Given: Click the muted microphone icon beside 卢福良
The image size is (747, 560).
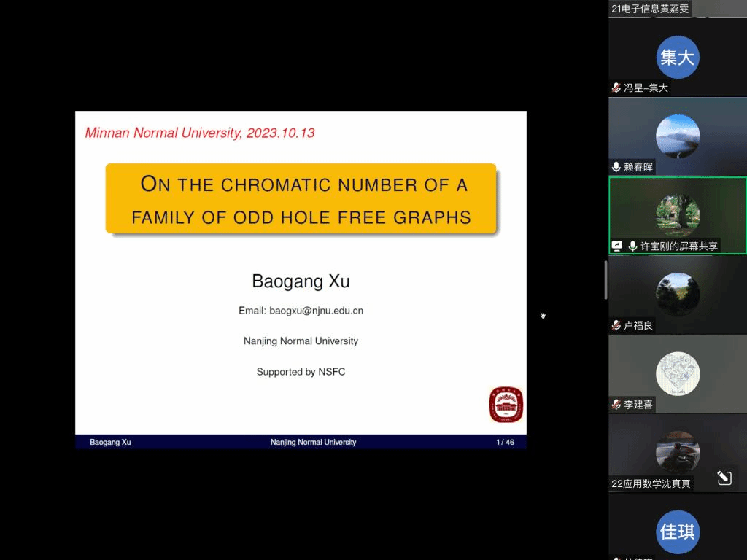Looking at the screenshot, I should click(x=616, y=325).
